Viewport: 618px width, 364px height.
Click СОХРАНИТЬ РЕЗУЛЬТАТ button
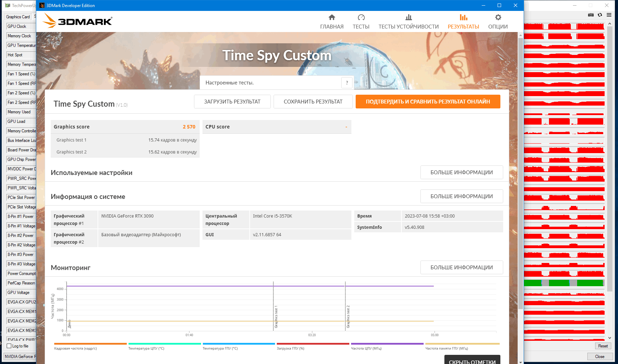coord(313,102)
